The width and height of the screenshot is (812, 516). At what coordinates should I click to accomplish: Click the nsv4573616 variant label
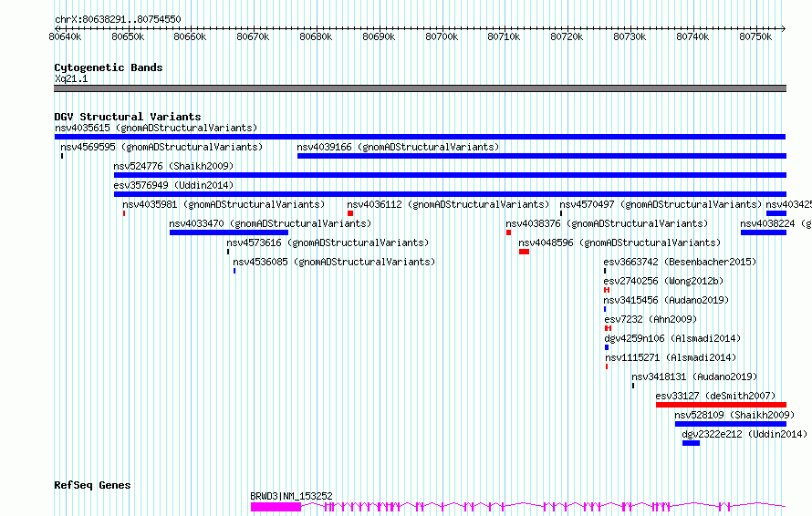pyautogui.click(x=328, y=243)
